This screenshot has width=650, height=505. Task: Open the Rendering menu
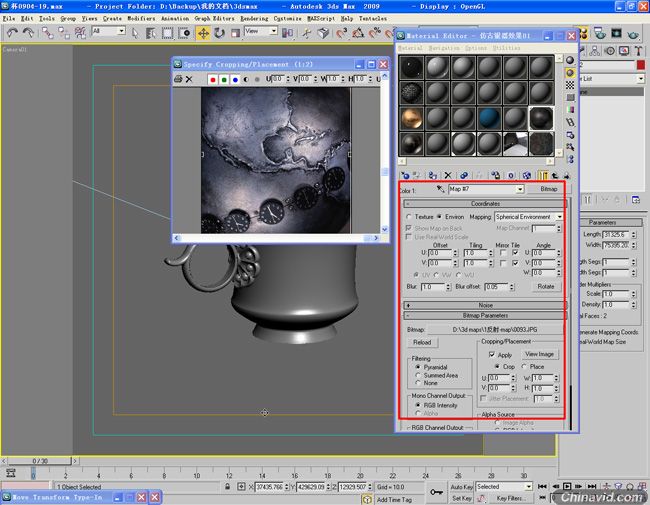pos(254,19)
